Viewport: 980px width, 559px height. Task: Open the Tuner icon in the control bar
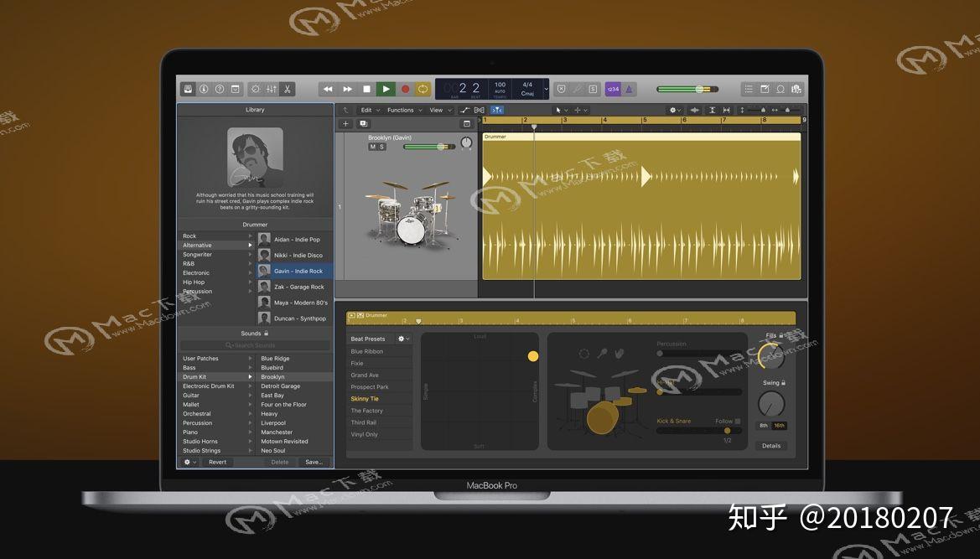[x=577, y=90]
